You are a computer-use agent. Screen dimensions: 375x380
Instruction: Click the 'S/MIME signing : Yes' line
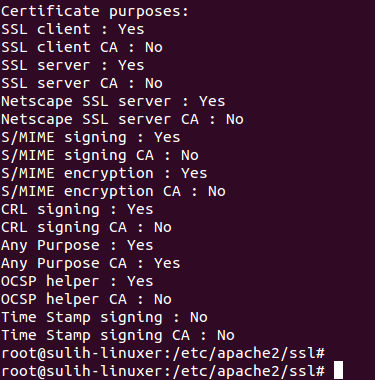coord(91,137)
